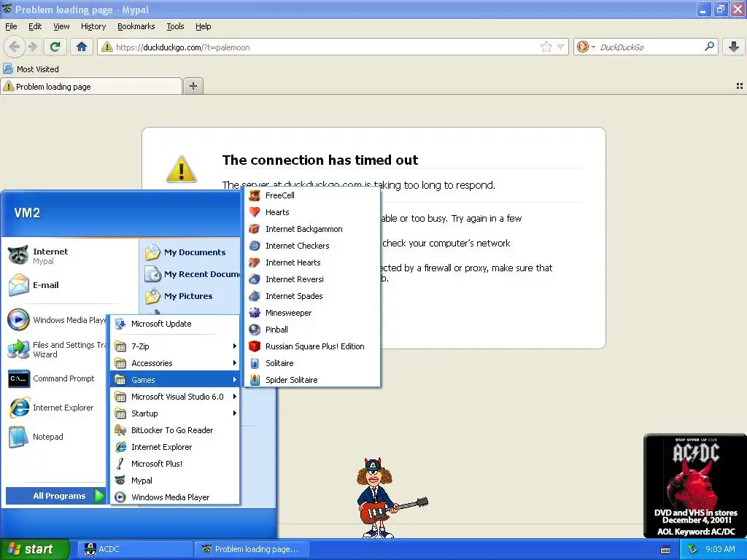
Task: Expand the Startup folder
Action: tap(175, 413)
